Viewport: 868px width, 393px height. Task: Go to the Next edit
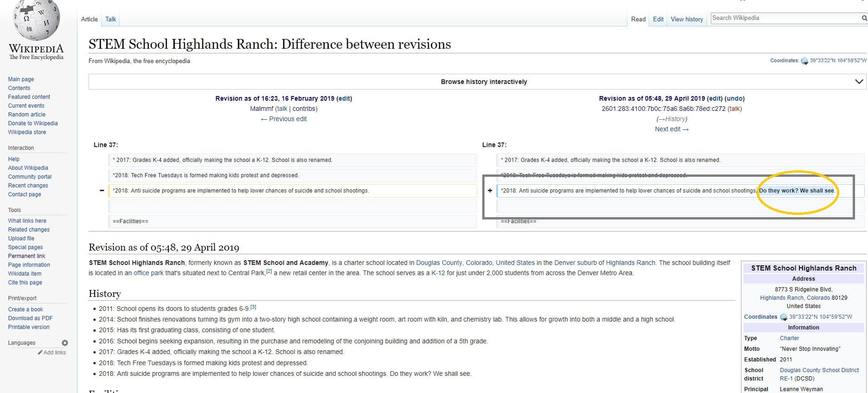click(671, 129)
